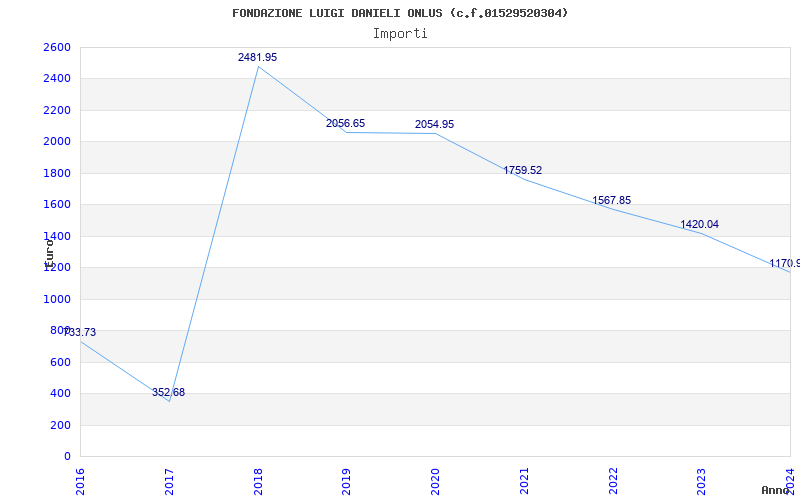This screenshot has width=800, height=500.
Task: Click the 2019 x-axis year label
Action: click(x=346, y=481)
